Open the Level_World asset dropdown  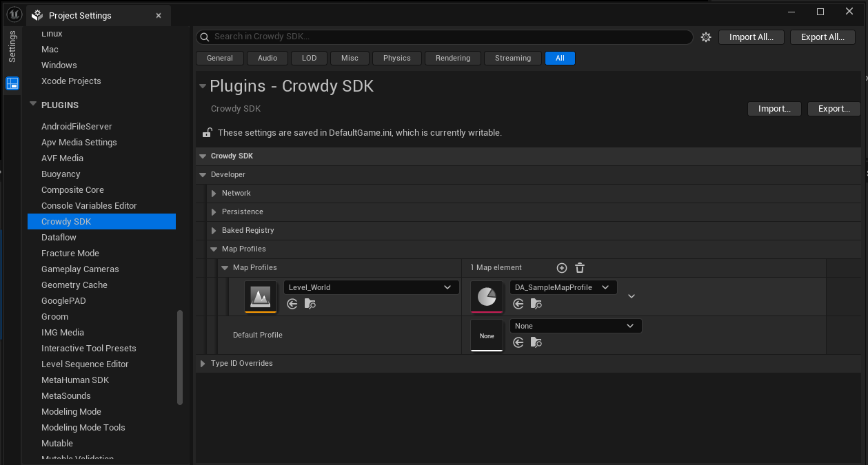(371, 287)
